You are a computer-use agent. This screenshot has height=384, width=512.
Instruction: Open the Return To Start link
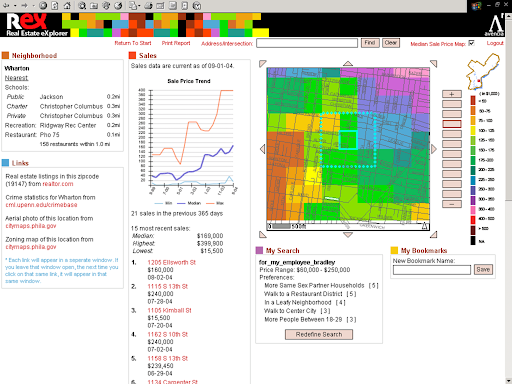coord(133,43)
